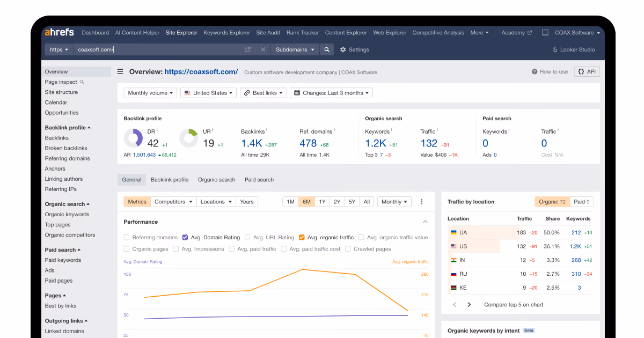Switch to Backlink profile tab

[x=170, y=180]
